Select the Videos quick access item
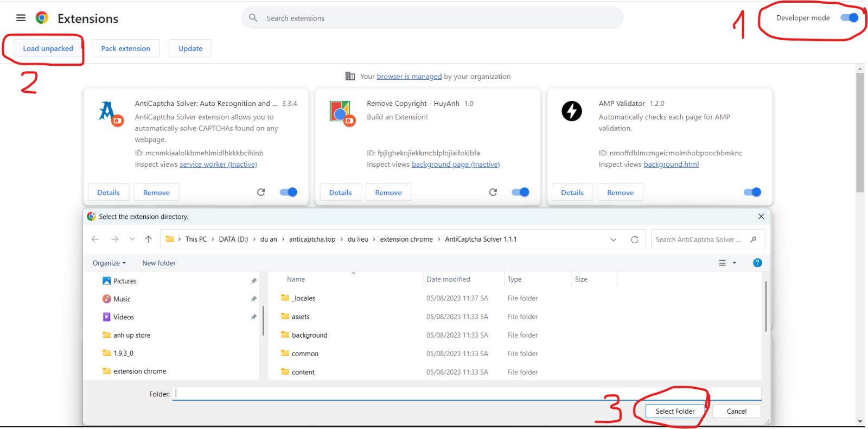 (x=118, y=317)
